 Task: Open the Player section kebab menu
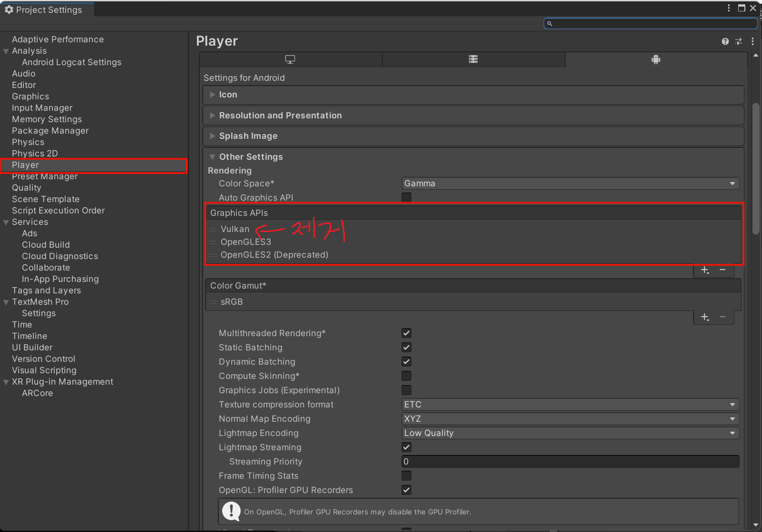point(752,41)
